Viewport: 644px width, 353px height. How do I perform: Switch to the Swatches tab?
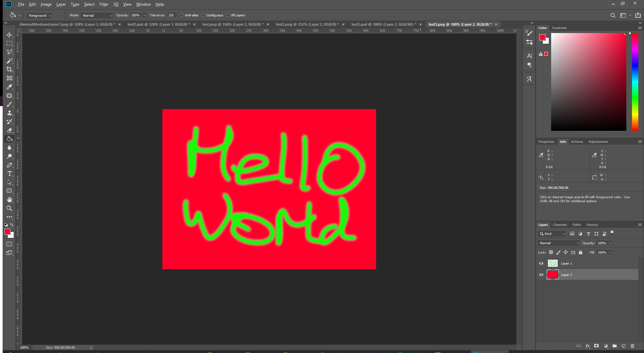tap(559, 28)
